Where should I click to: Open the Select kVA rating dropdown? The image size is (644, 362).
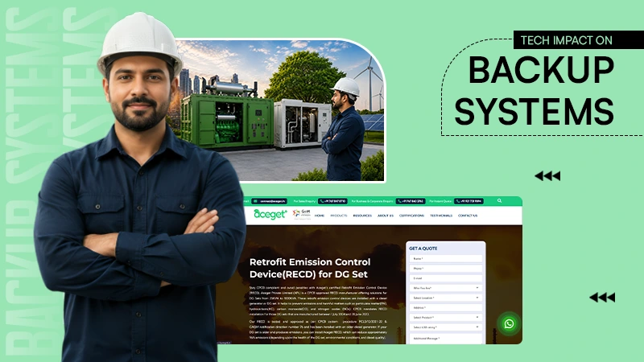446,327
